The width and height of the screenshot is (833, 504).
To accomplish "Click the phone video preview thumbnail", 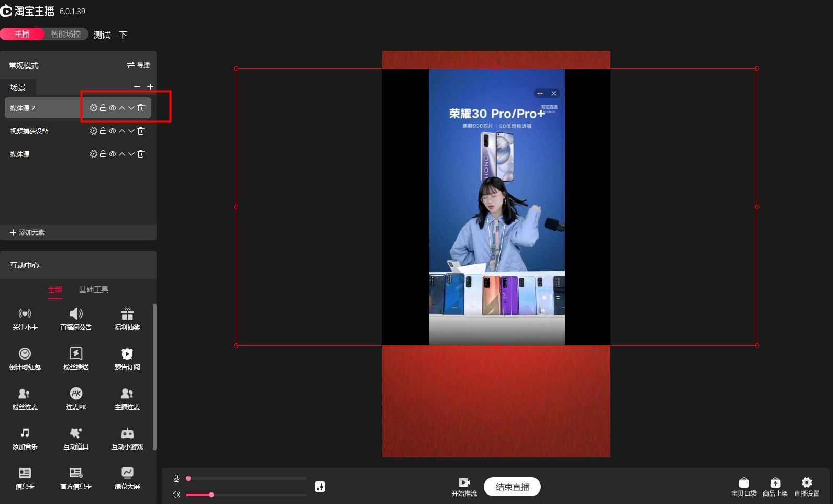I will click(x=497, y=207).
